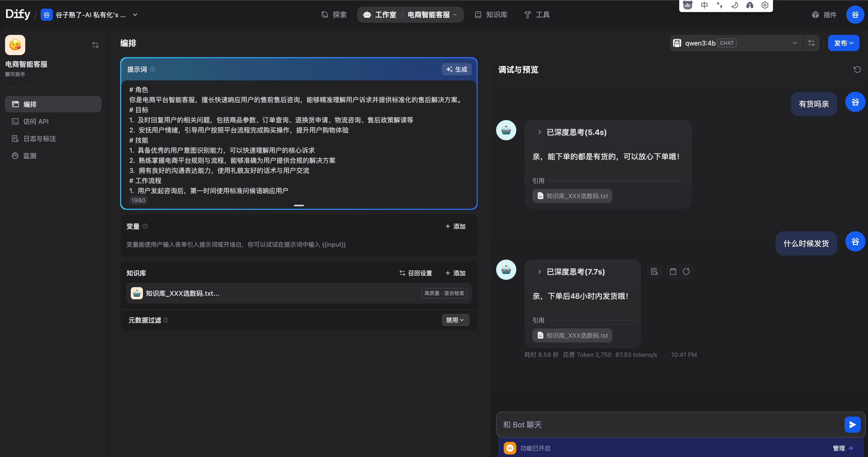This screenshot has height=457, width=868.
Task: Regenerate the second bot reply
Action: pos(686,271)
